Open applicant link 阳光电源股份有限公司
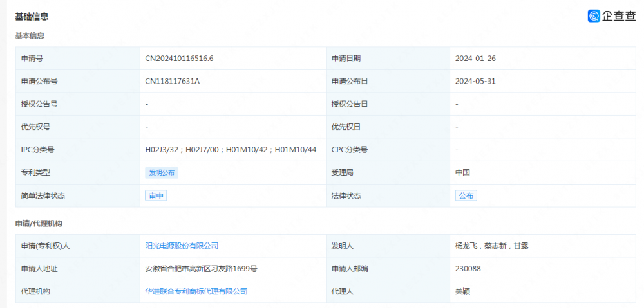The height and width of the screenshot is (308, 644). tap(182, 246)
